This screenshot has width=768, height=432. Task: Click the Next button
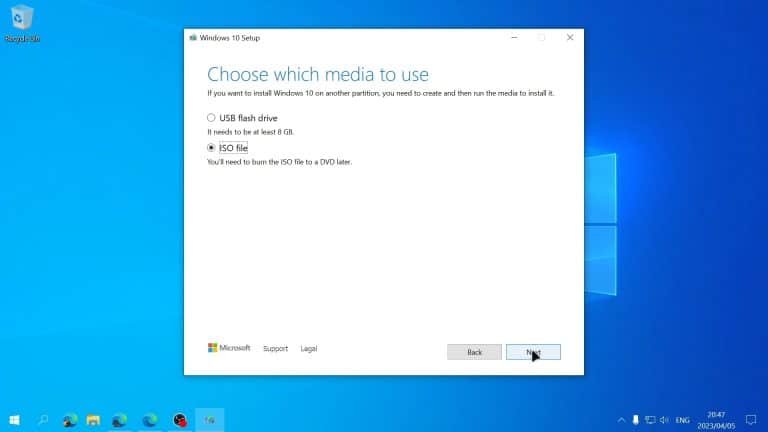(x=533, y=352)
